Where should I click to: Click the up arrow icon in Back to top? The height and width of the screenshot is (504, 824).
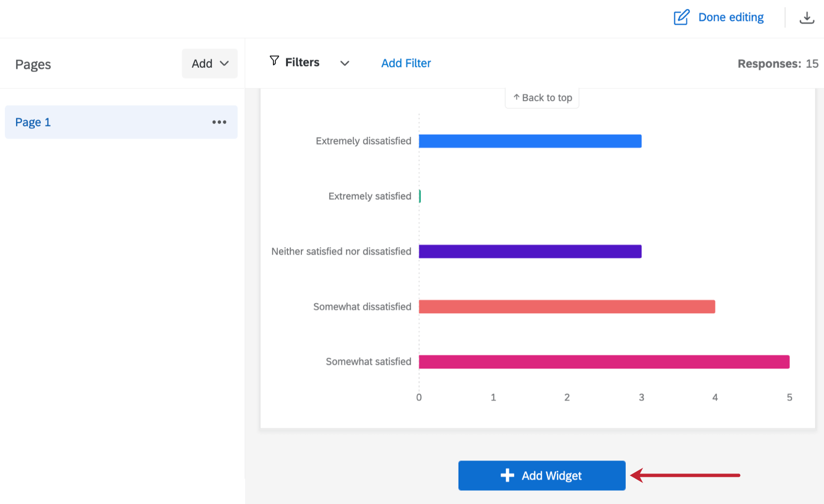(x=516, y=97)
